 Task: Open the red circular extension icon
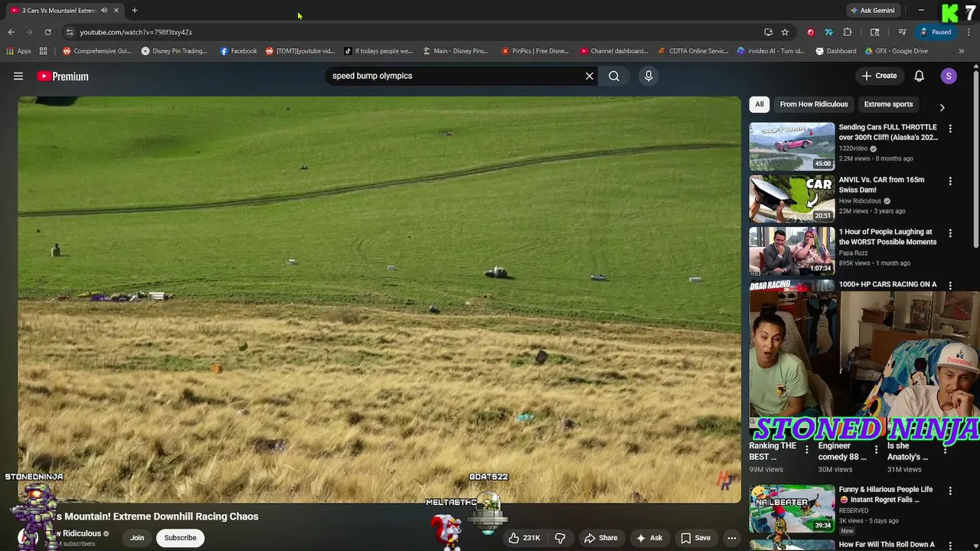[x=811, y=32]
